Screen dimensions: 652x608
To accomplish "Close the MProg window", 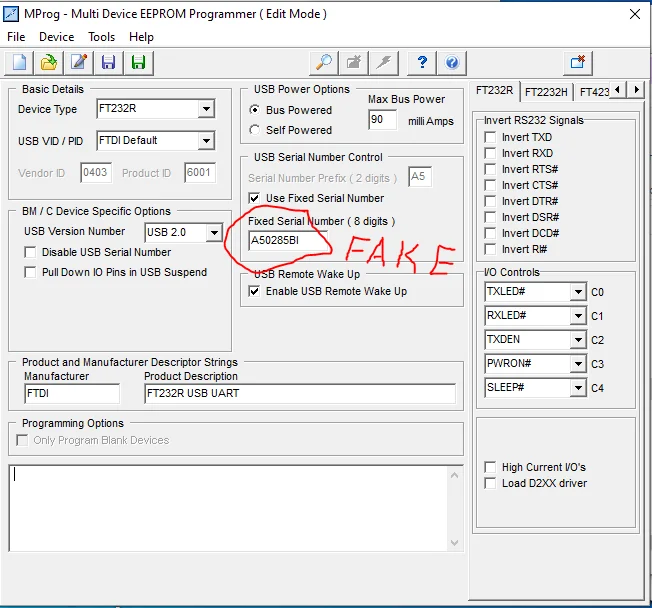I will pyautogui.click(x=635, y=14).
